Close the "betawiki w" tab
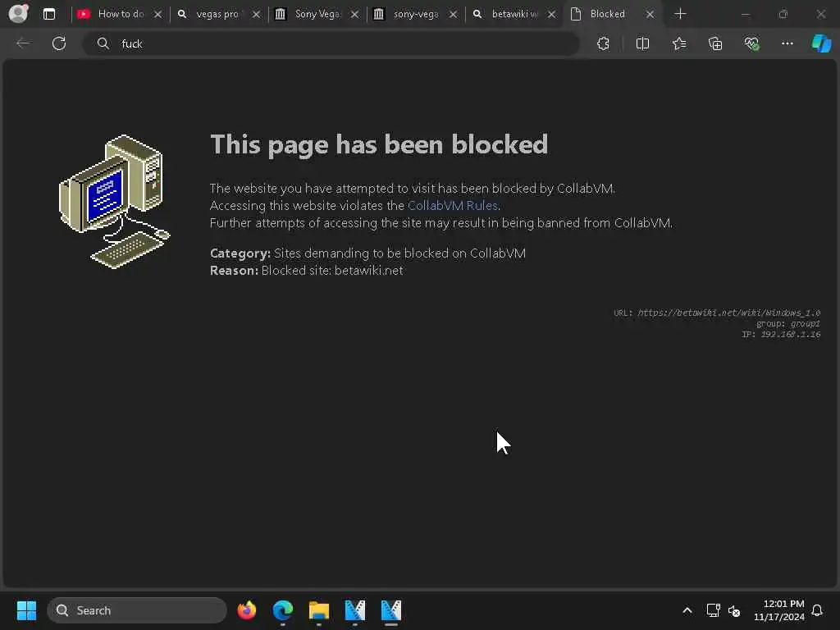Image resolution: width=840 pixels, height=630 pixels. click(552, 15)
